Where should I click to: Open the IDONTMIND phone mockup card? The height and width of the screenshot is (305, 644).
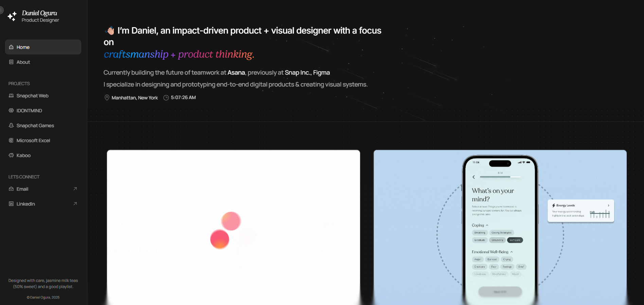click(500, 227)
